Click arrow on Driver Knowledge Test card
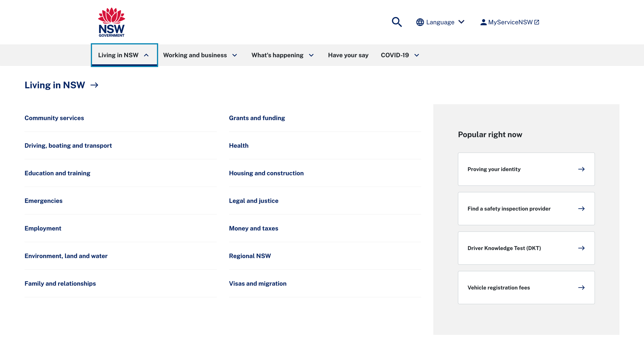 click(x=581, y=248)
